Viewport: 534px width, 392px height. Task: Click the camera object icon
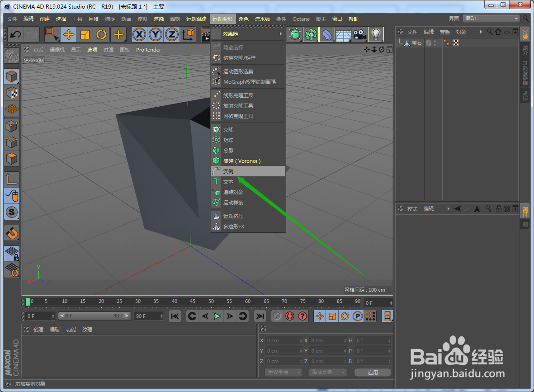[359, 34]
